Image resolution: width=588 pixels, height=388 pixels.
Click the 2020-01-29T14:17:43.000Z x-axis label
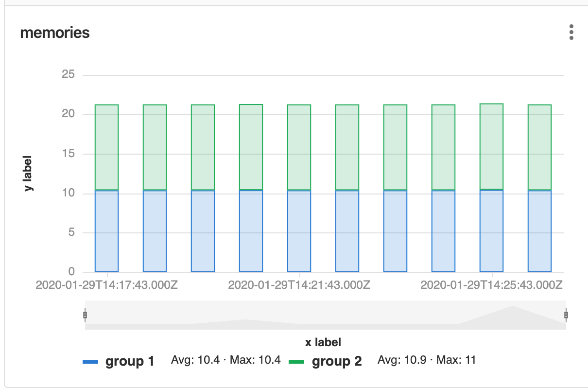pos(106,285)
